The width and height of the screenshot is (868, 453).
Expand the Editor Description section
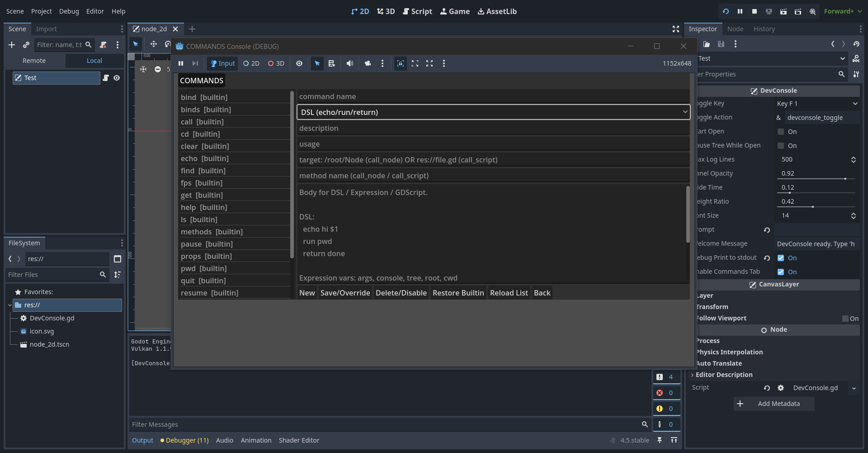(723, 375)
